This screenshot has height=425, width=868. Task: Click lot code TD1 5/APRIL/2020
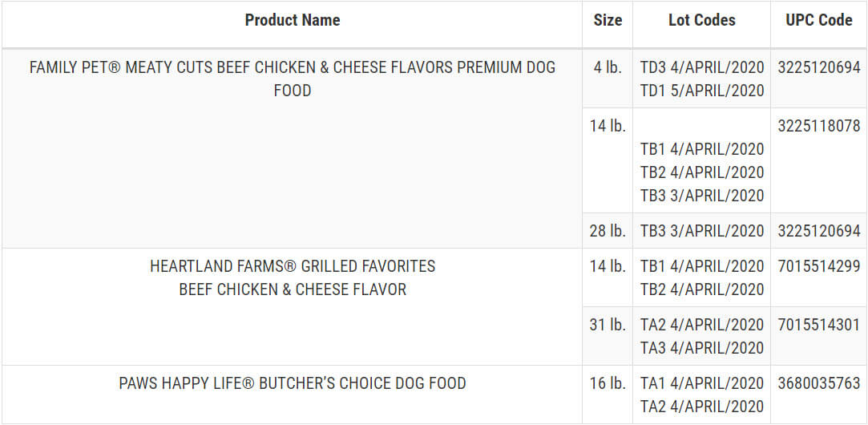702,91
